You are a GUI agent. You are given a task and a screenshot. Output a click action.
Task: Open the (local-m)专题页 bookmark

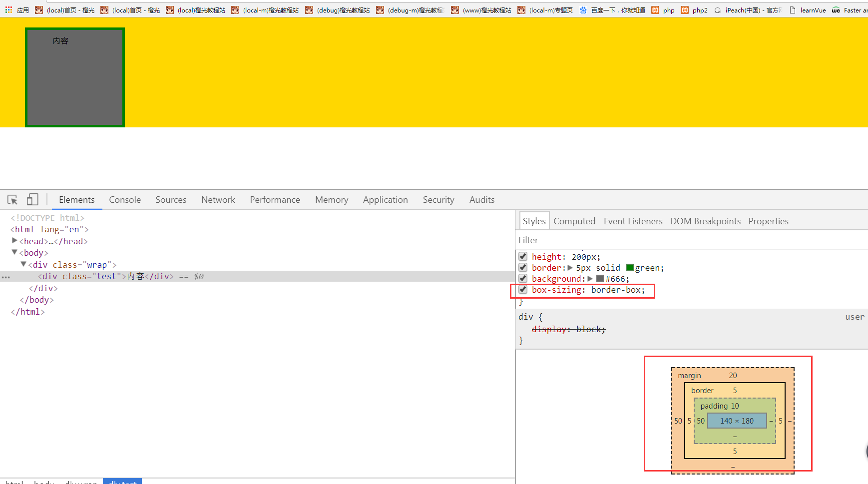click(x=545, y=10)
